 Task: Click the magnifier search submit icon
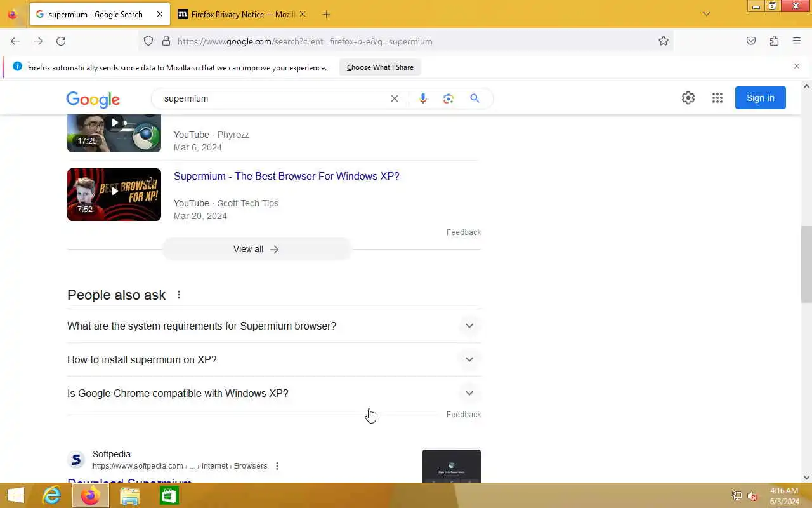click(x=475, y=98)
